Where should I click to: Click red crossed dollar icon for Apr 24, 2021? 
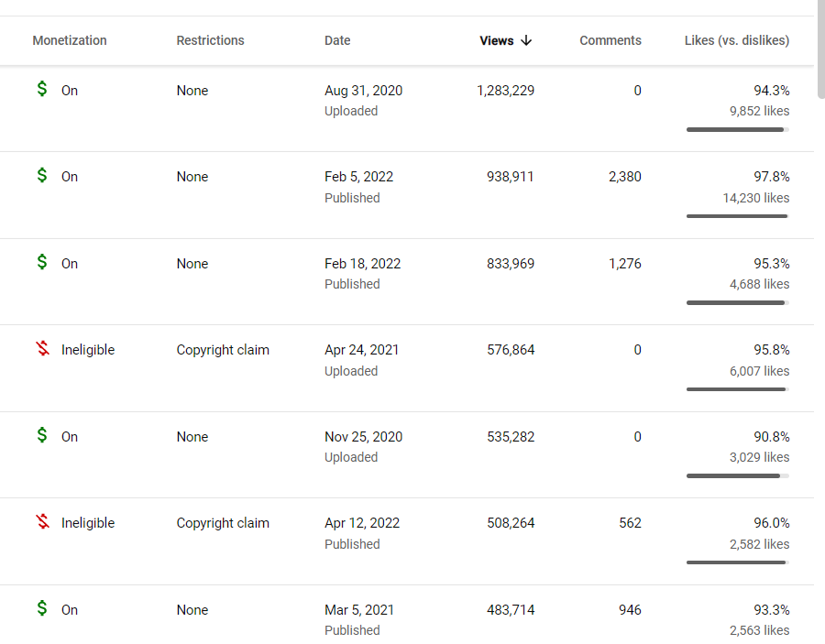(x=42, y=348)
